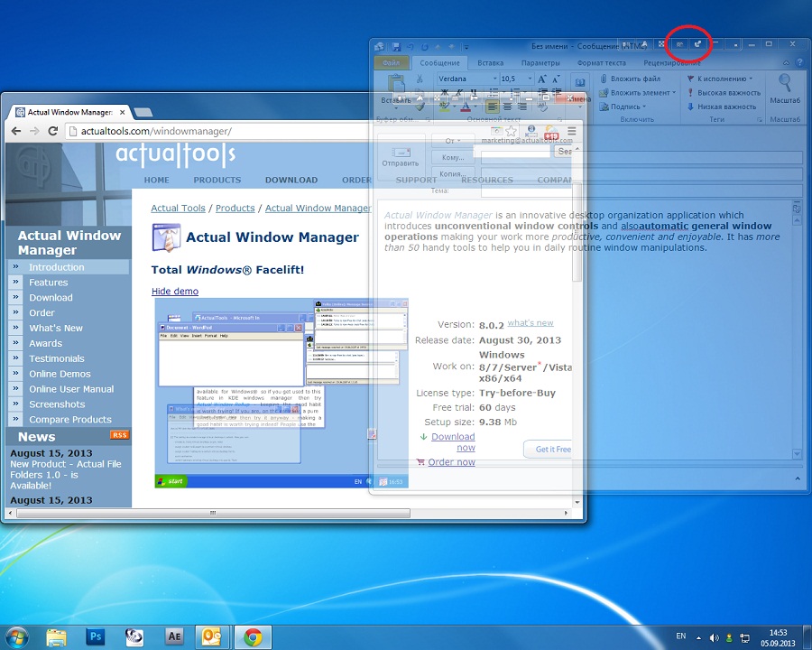Screen dimensions: 812x650
Task: Align text center in Outlook ribbon
Action: tap(507, 107)
